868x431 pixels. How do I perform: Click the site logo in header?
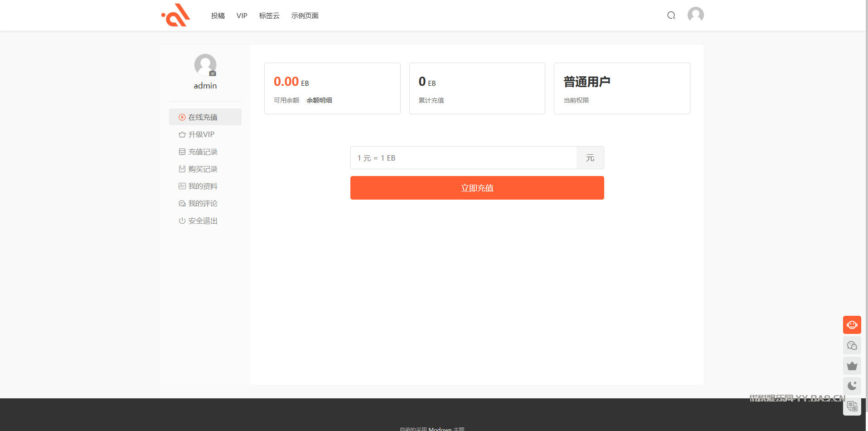(x=176, y=15)
